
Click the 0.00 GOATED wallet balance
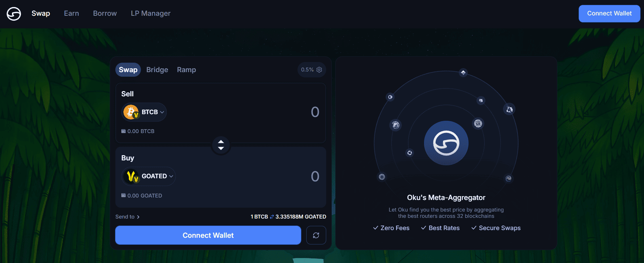(142, 195)
